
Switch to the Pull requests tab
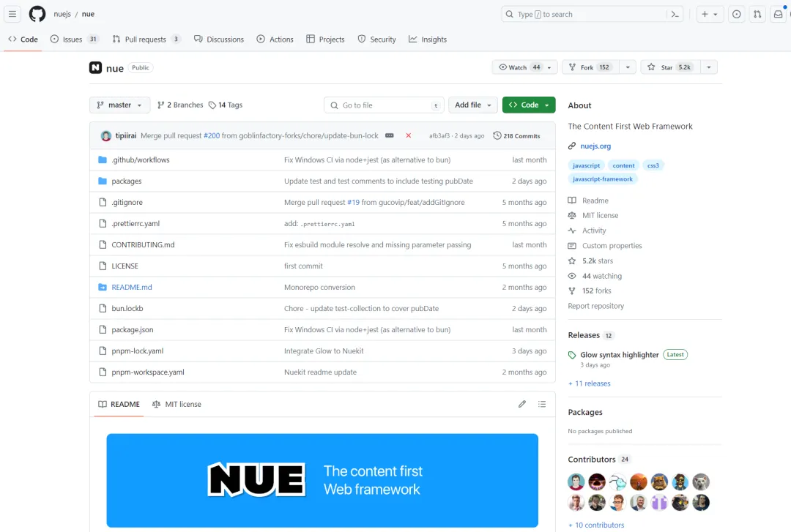click(x=146, y=40)
